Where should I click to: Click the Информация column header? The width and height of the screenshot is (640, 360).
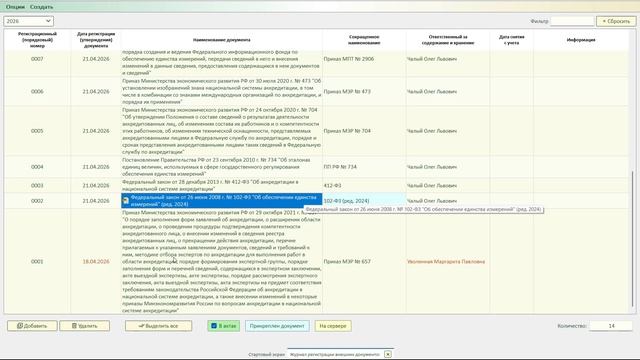581,40
